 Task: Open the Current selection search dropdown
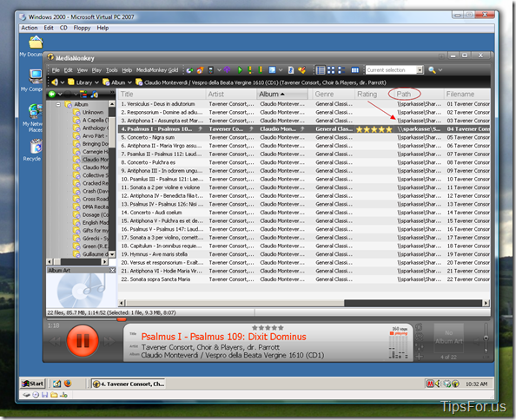coord(420,70)
